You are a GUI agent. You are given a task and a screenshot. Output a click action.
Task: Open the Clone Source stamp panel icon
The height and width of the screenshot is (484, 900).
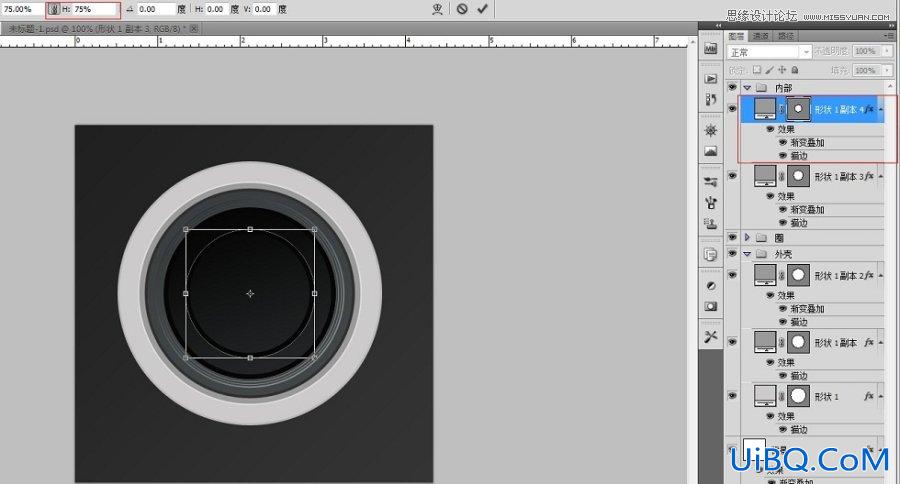pyautogui.click(x=711, y=223)
